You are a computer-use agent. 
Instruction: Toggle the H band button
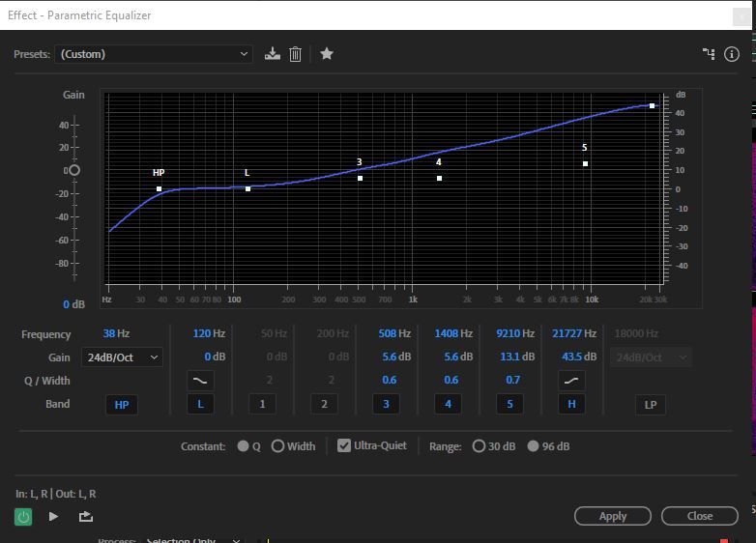[571, 404]
